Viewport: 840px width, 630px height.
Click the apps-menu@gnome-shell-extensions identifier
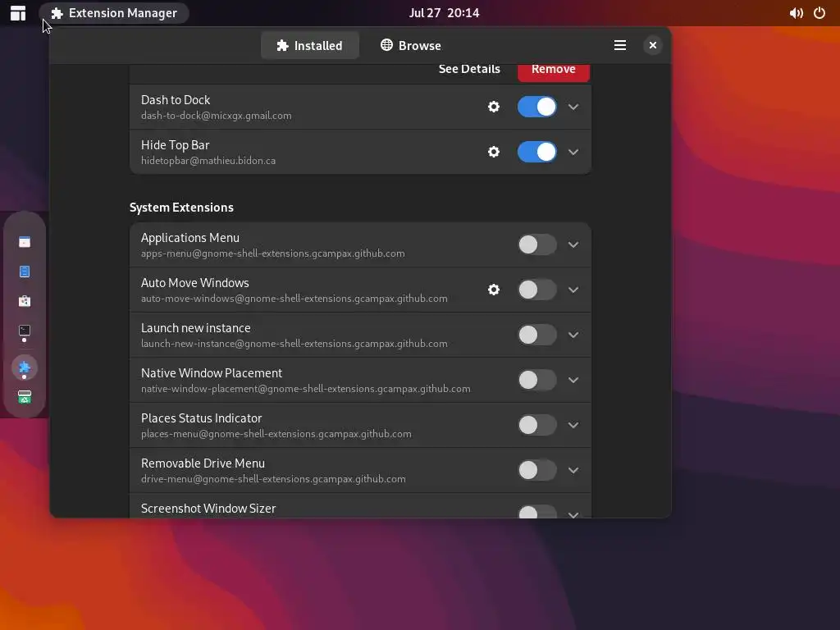coord(272,253)
